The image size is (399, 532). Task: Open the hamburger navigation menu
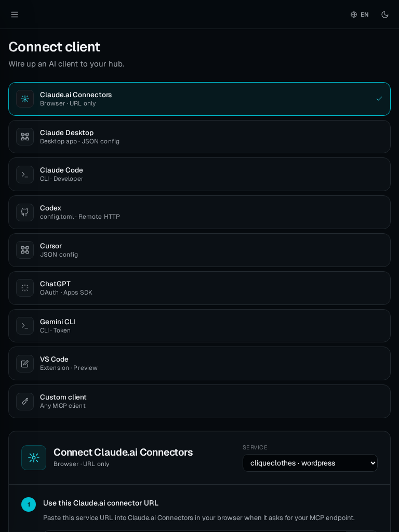(14, 14)
